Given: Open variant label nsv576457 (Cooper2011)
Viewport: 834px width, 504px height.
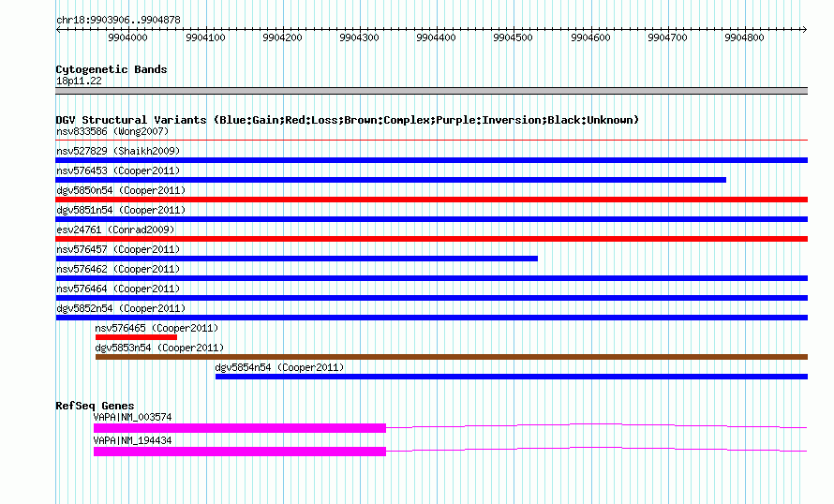Looking at the screenshot, I should pyautogui.click(x=118, y=249).
